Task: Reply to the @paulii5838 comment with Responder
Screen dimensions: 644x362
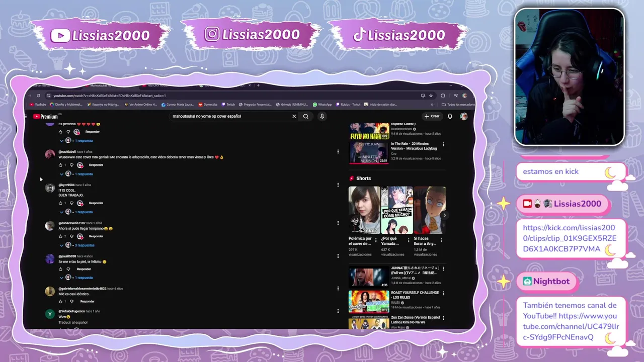Action: [84, 269]
